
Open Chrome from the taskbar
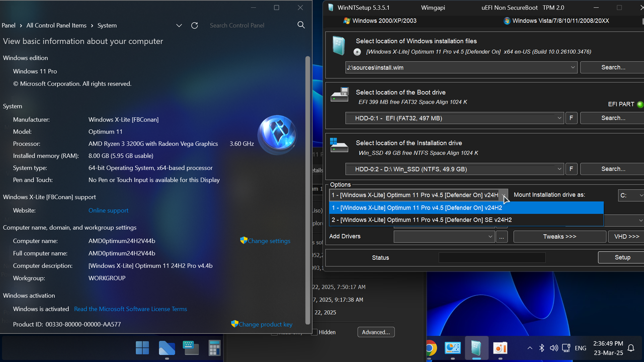coord(430,348)
